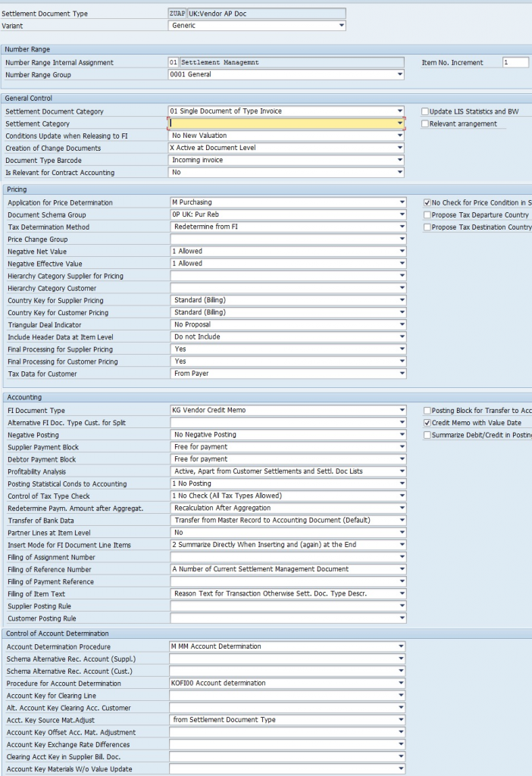Expand Insert Mode for FI Document Line Items
532x776 pixels.
click(288, 544)
